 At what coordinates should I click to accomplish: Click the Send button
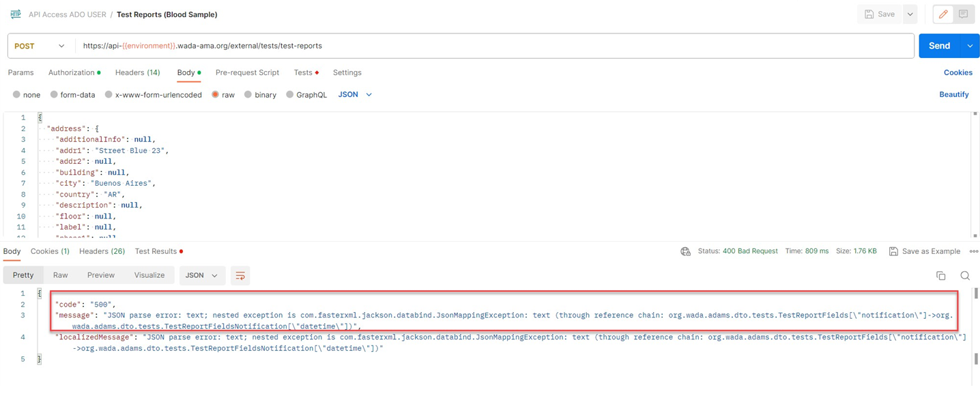click(x=940, y=46)
